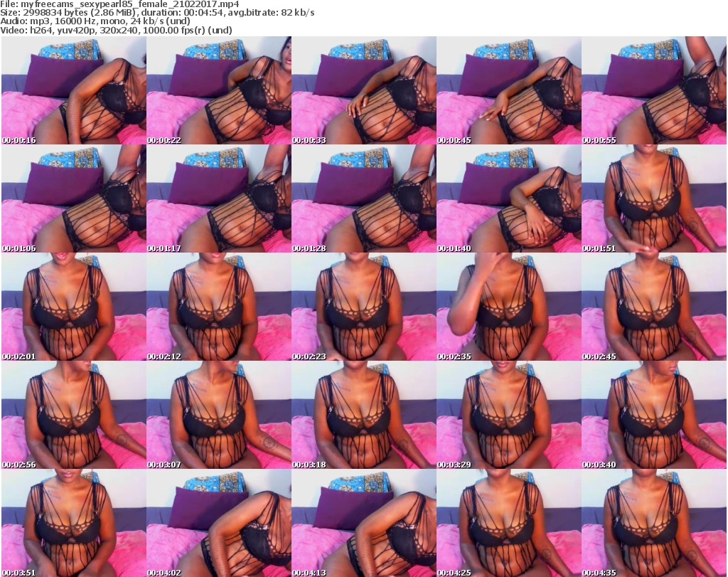Viewport: 728px width, 577px height.
Task: Open the frame at timestamp 00:00:33
Action: tap(364, 90)
